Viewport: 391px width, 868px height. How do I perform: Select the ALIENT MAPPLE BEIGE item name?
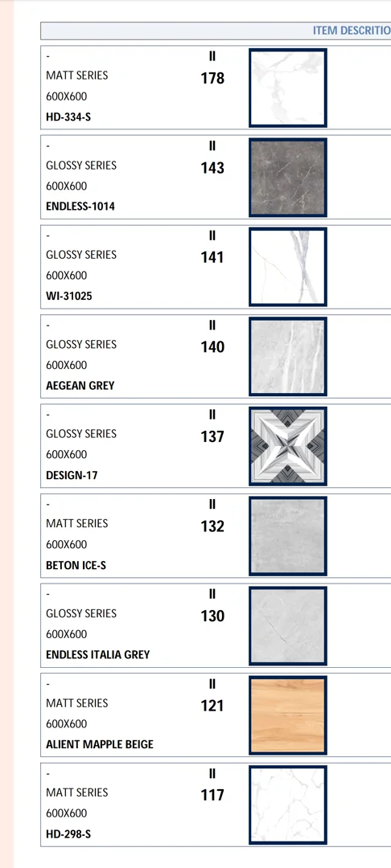[100, 744]
